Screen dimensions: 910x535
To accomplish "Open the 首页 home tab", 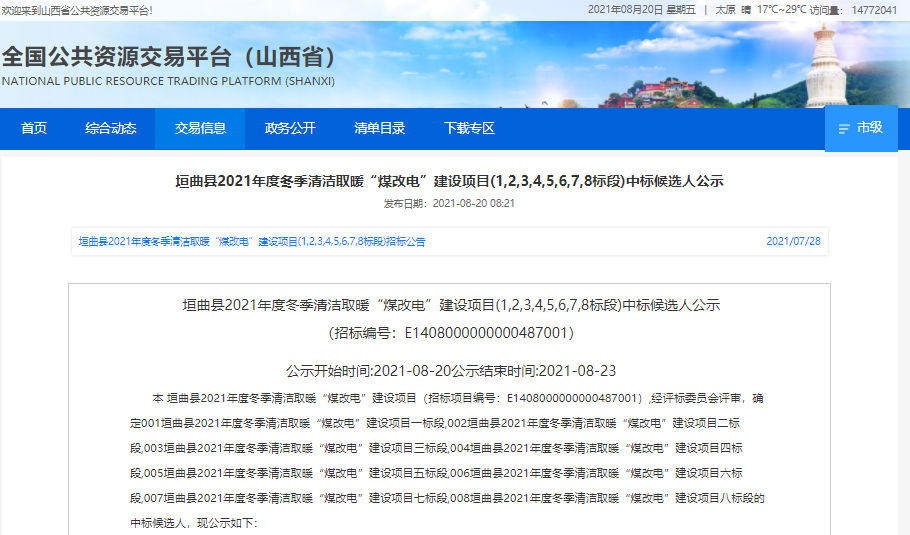I will click(x=34, y=128).
